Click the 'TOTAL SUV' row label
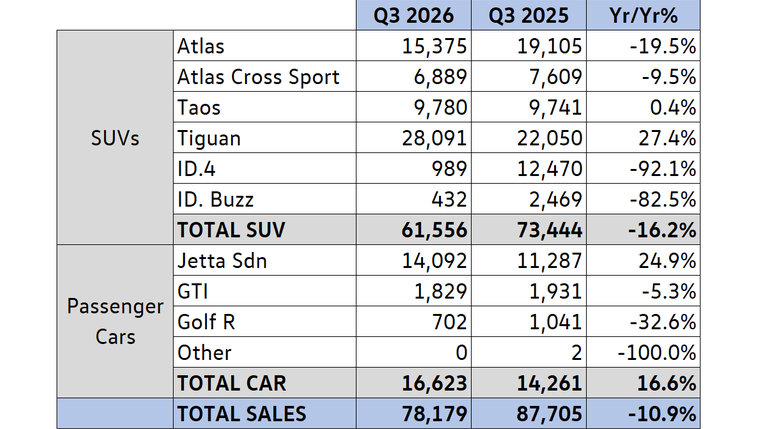The image size is (762, 429). pos(265,230)
